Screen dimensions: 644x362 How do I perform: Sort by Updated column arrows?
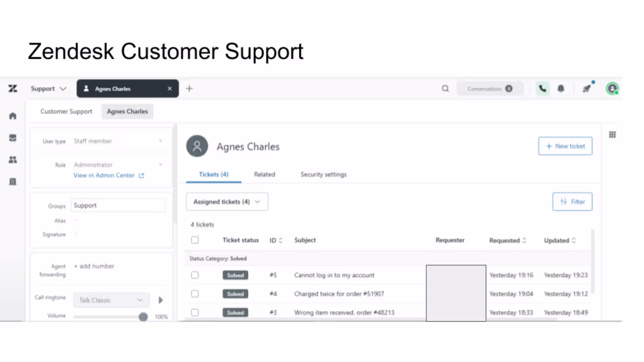[574, 240]
